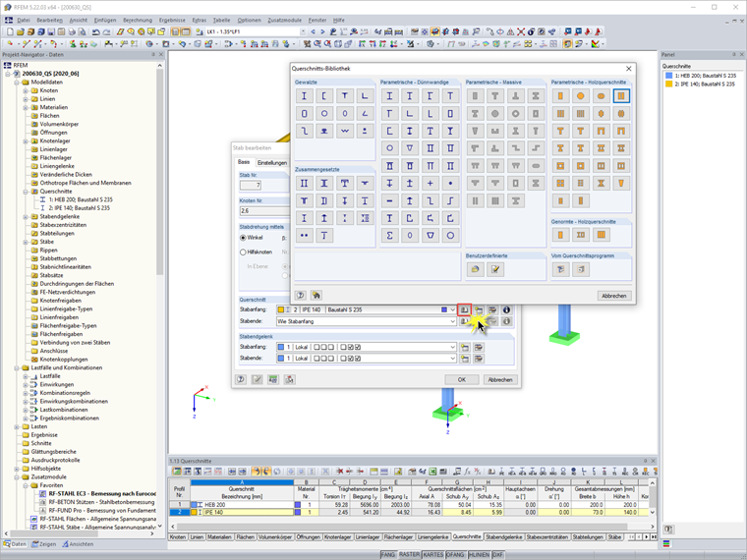
Task: Open Datei menu
Action: click(x=24, y=20)
